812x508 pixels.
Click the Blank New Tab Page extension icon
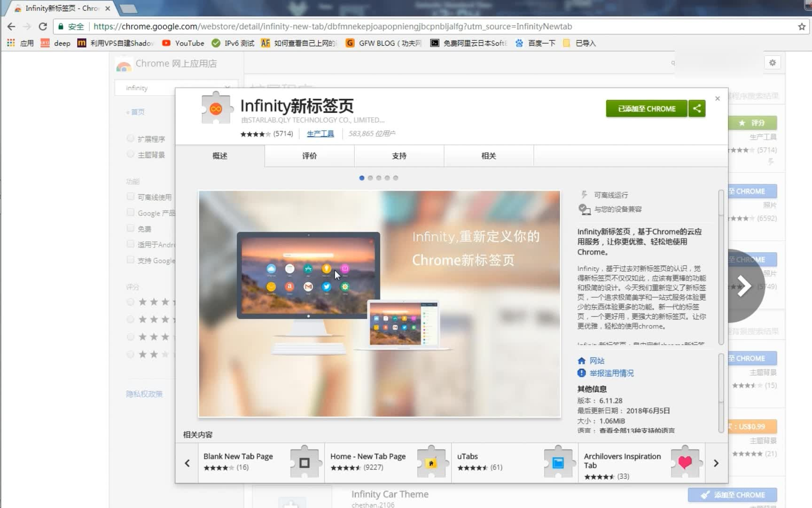(x=304, y=463)
